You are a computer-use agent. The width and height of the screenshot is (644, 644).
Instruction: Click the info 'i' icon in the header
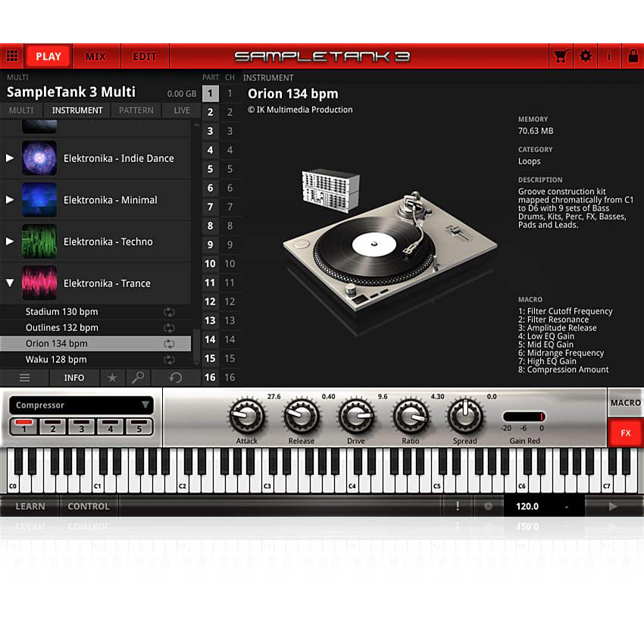[609, 55]
